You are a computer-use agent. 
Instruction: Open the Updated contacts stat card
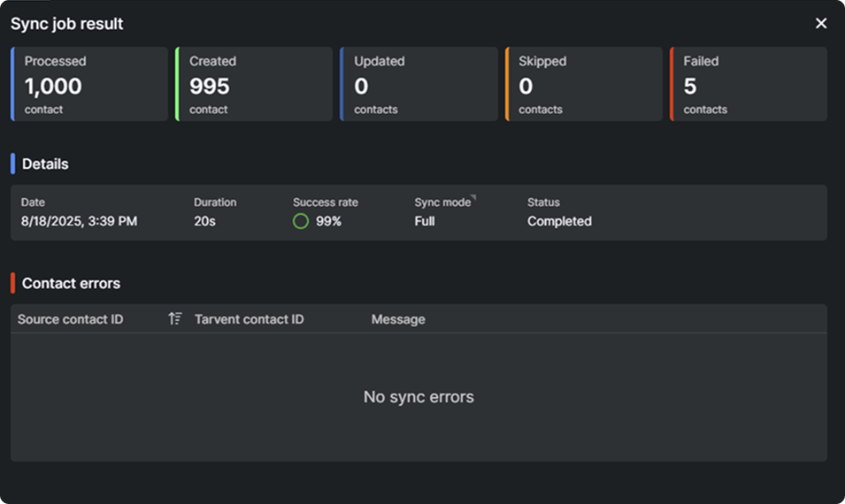click(419, 84)
